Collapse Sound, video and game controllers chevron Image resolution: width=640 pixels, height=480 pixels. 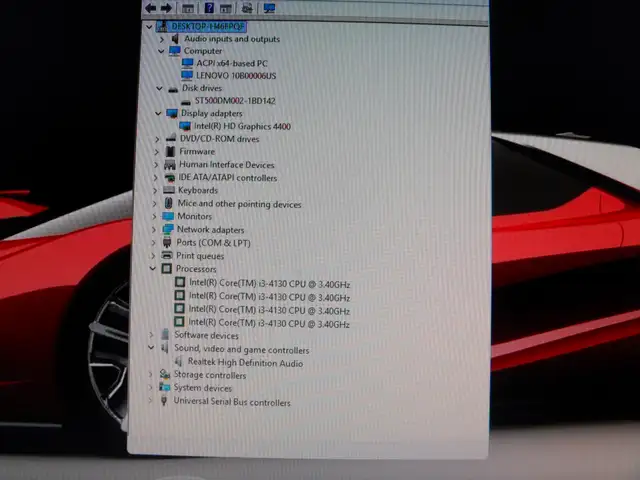pyautogui.click(x=151, y=348)
